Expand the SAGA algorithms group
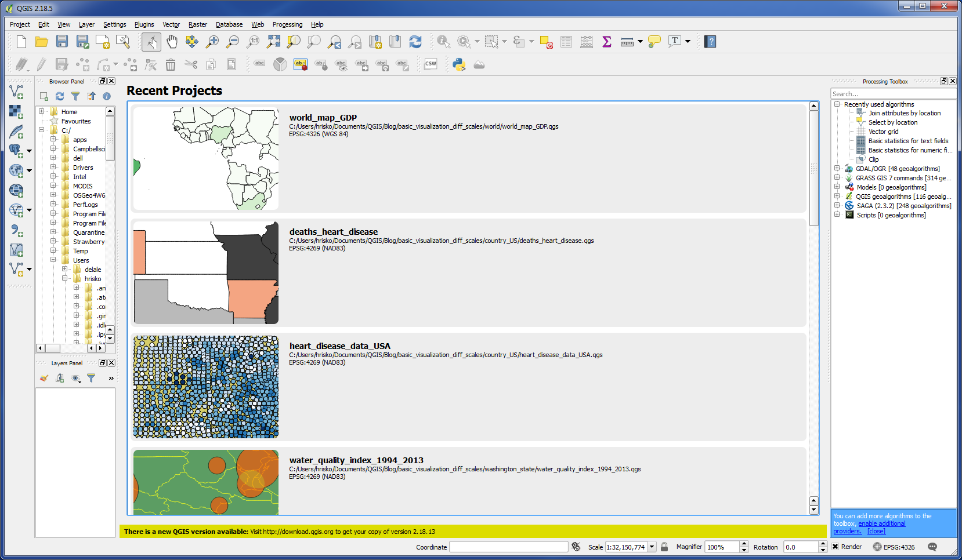962x560 pixels. (837, 206)
